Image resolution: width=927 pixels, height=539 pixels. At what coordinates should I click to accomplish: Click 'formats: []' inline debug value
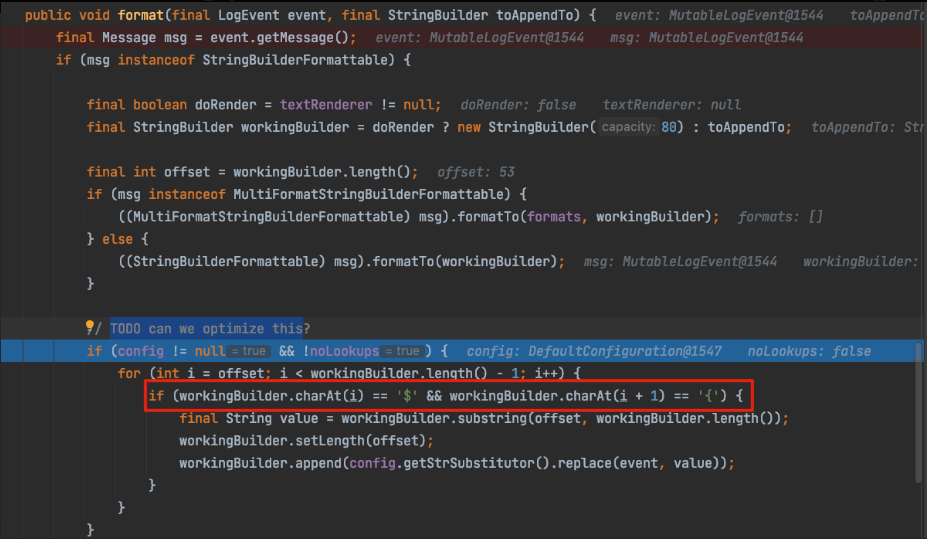pos(780,217)
